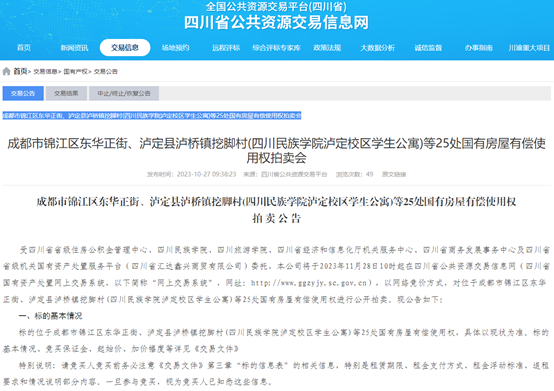Image resolution: width=554 pixels, height=391 pixels.
Task: Click the 拍卖公告 document heading
Action: [276, 218]
